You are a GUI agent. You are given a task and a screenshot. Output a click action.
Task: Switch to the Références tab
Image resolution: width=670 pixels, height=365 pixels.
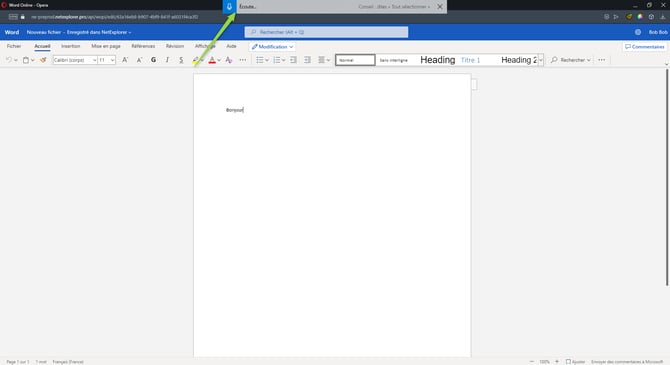tap(143, 46)
